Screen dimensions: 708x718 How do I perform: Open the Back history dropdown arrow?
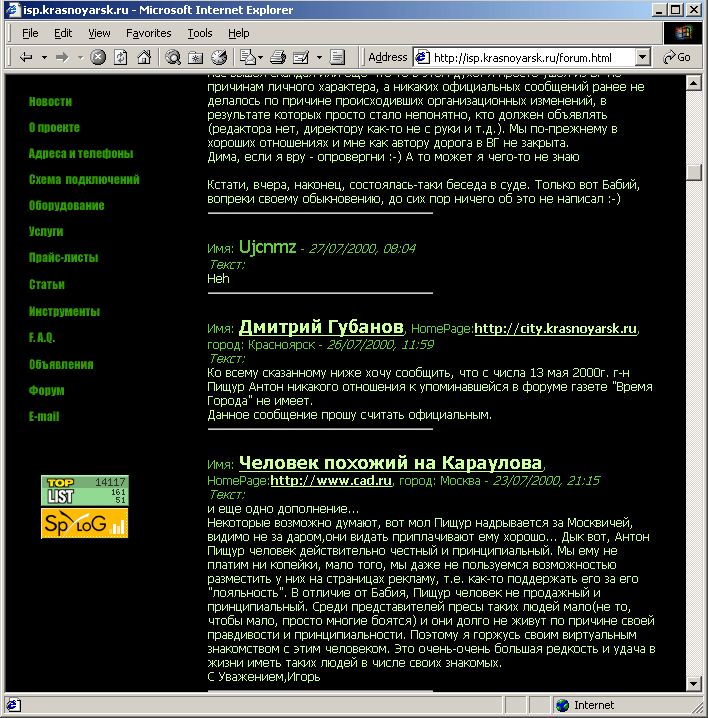(44, 58)
